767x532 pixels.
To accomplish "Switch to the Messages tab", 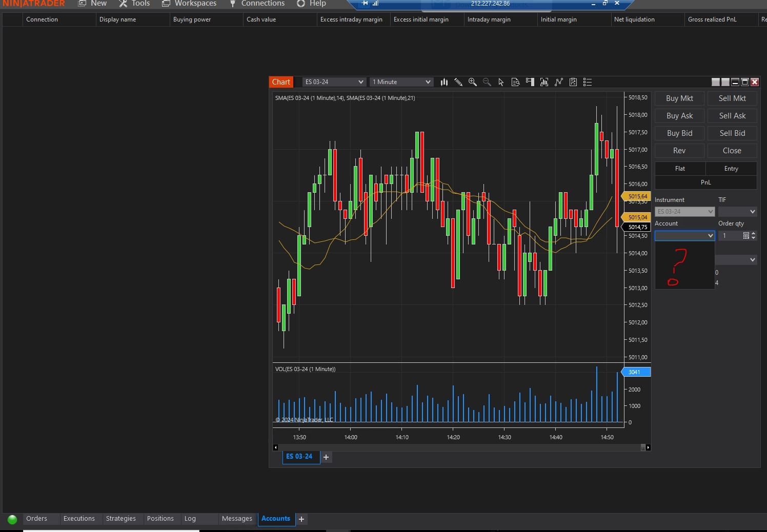I will click(237, 519).
